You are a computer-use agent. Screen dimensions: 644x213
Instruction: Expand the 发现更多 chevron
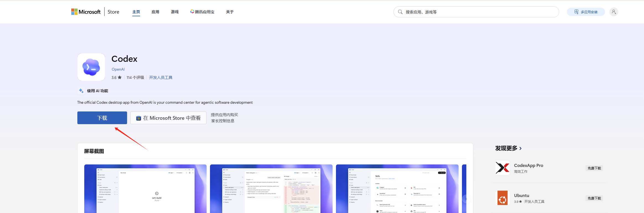pos(521,148)
